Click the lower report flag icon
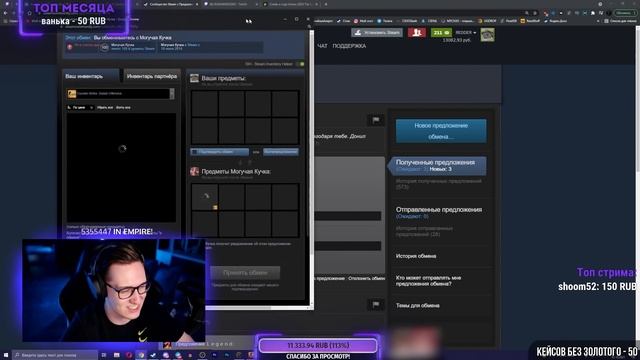640x360 pixels. [x=376, y=304]
